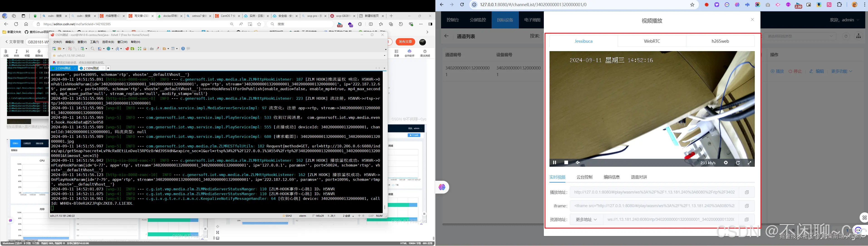Copy the 播放地址 URL
Viewport: 868px width, 246px height.
(747, 192)
